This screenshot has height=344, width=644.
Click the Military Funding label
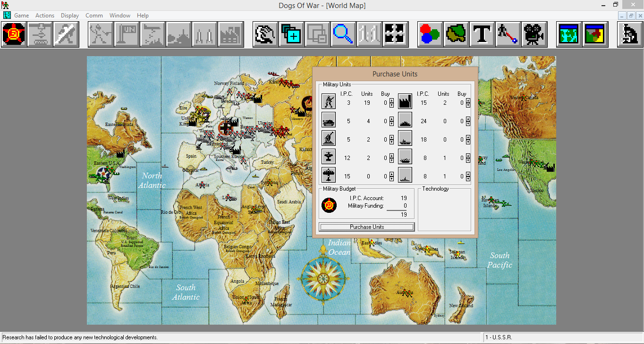366,206
